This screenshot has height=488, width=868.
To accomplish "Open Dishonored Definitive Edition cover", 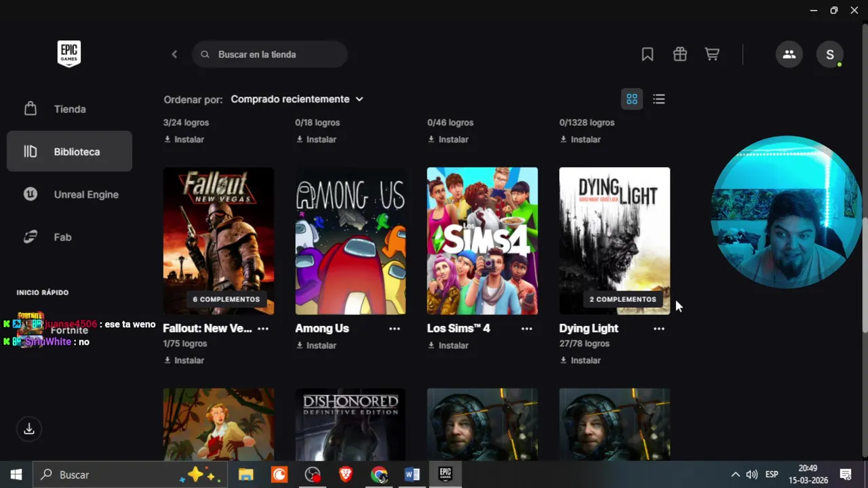I will [351, 424].
